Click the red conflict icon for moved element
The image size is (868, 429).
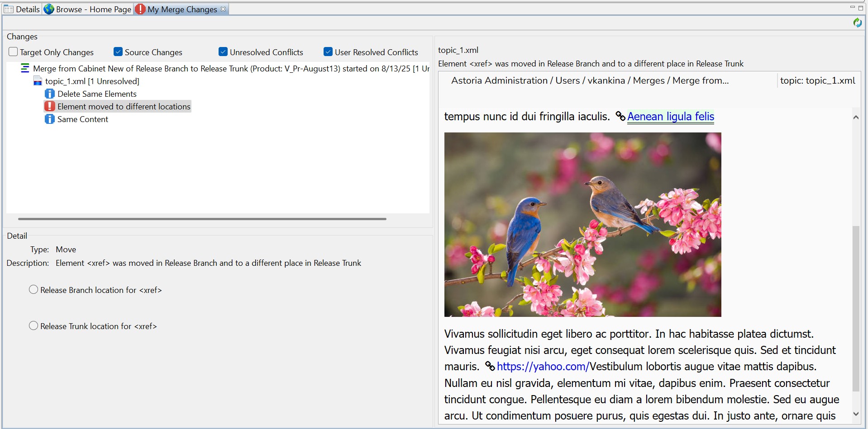tap(50, 107)
